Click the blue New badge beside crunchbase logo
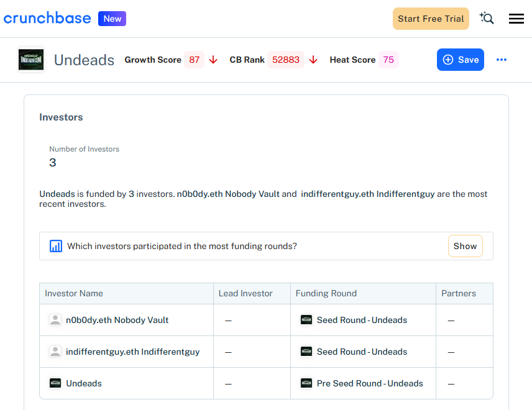This screenshot has width=532, height=410. click(x=112, y=19)
